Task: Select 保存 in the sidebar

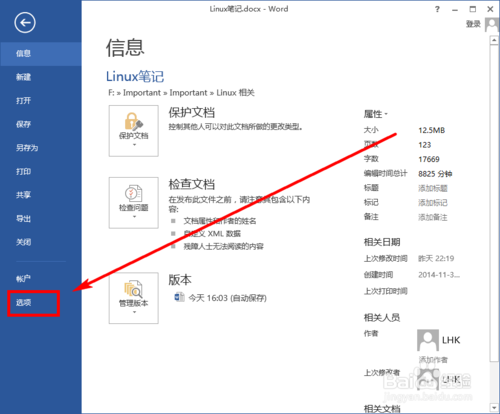Action: coord(41,124)
